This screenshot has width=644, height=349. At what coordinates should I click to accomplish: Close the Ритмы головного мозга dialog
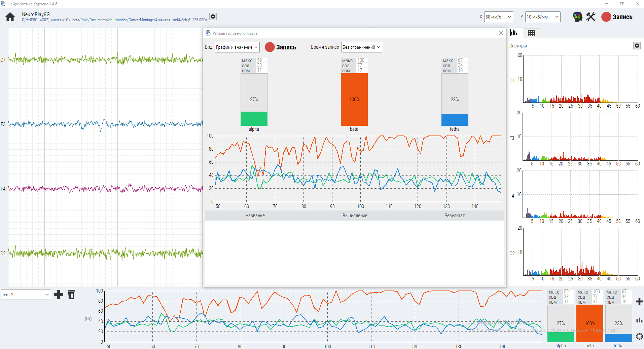[x=501, y=33]
